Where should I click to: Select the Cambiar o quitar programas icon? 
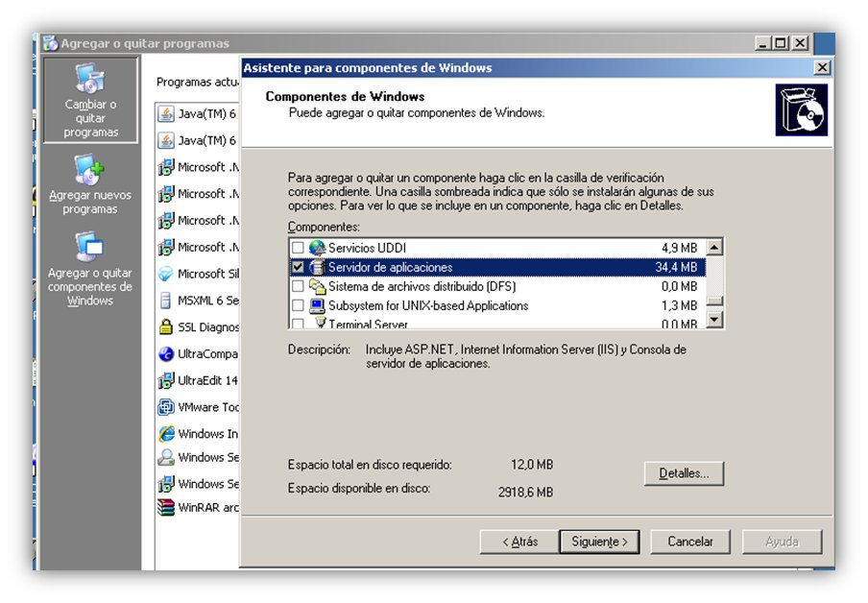pyautogui.click(x=90, y=79)
